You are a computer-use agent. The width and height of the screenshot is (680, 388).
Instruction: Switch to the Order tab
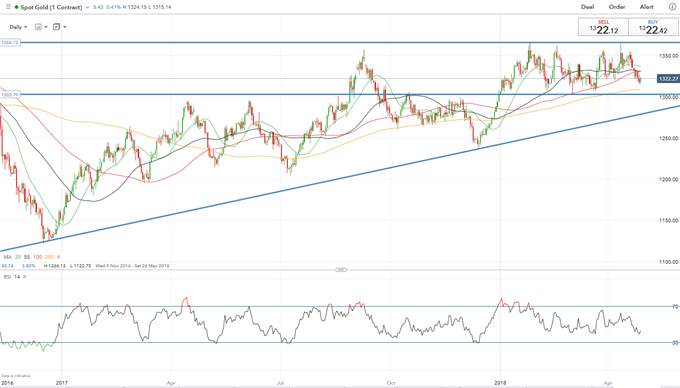click(617, 7)
